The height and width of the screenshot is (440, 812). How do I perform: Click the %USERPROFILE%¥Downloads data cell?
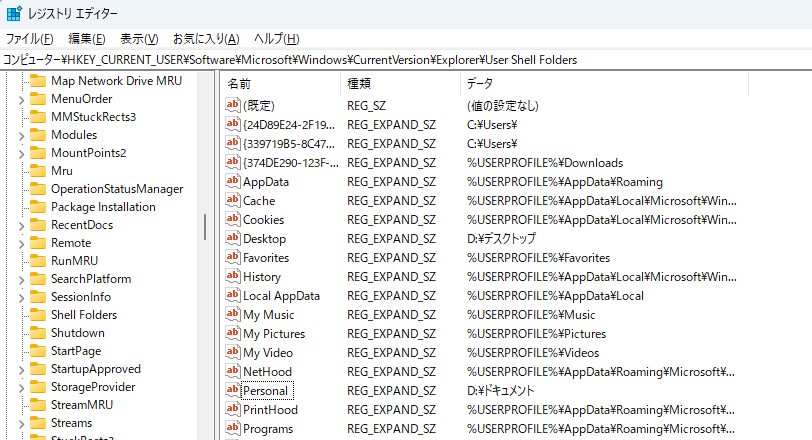click(545, 163)
